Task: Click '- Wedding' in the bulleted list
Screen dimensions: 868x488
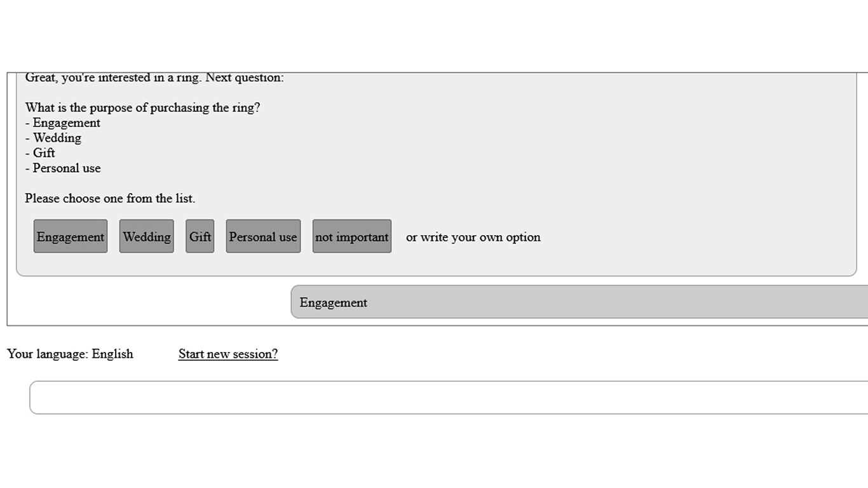Action: coord(53,138)
